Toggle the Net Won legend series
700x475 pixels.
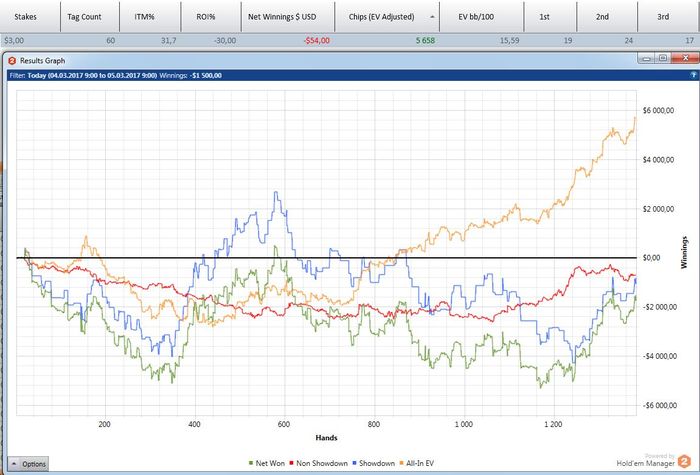tap(266, 463)
